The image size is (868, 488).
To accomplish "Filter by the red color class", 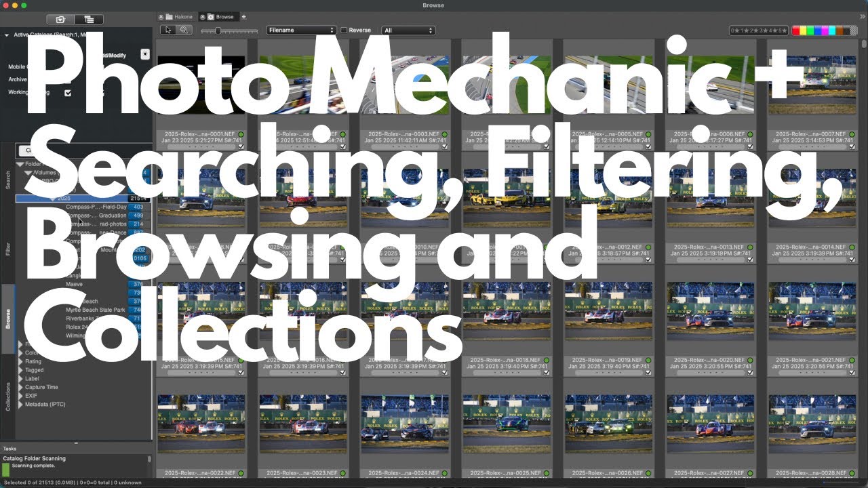I will pos(796,30).
